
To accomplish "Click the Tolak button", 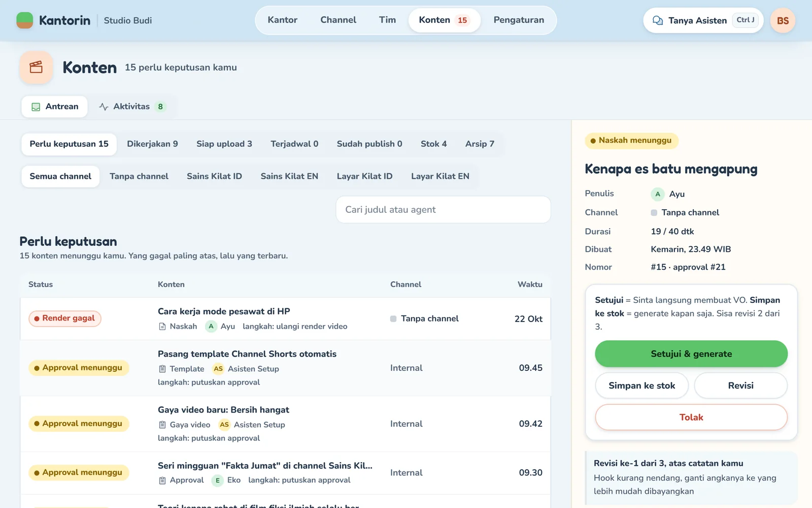I will coord(691,418).
